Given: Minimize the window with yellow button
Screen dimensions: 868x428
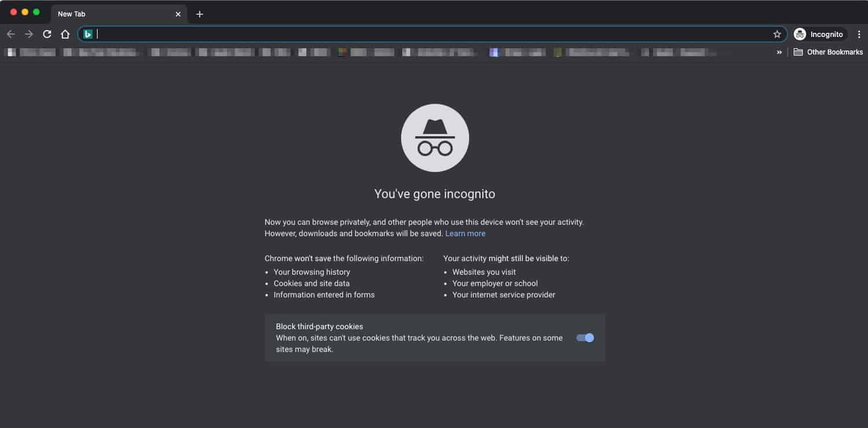Looking at the screenshot, I should [25, 12].
